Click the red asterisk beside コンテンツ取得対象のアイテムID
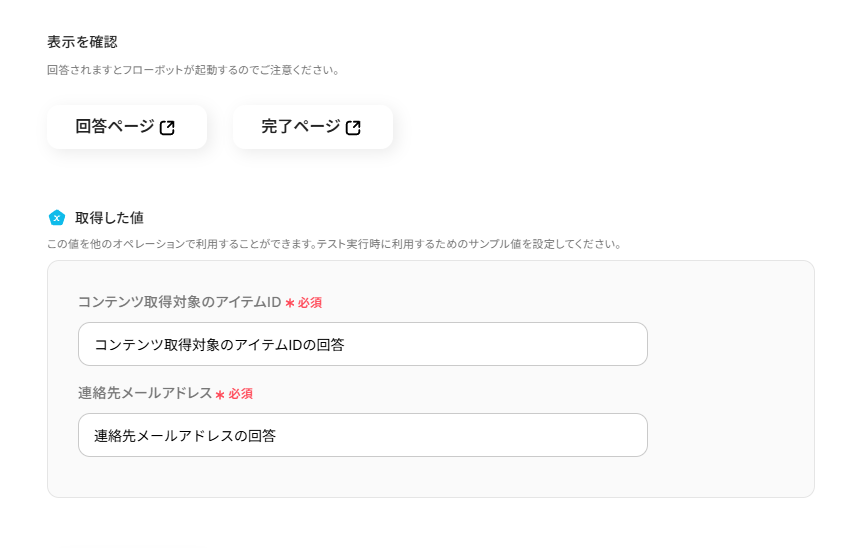Viewport: 856px width, 548px height. coord(290,302)
